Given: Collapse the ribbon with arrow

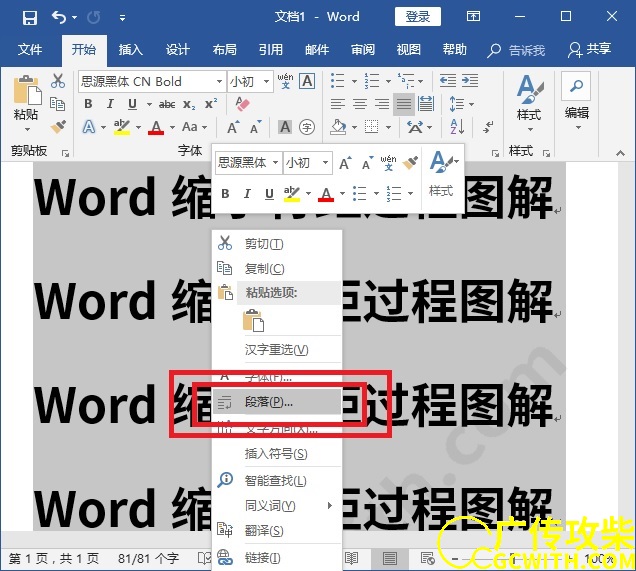Looking at the screenshot, I should click(620, 153).
